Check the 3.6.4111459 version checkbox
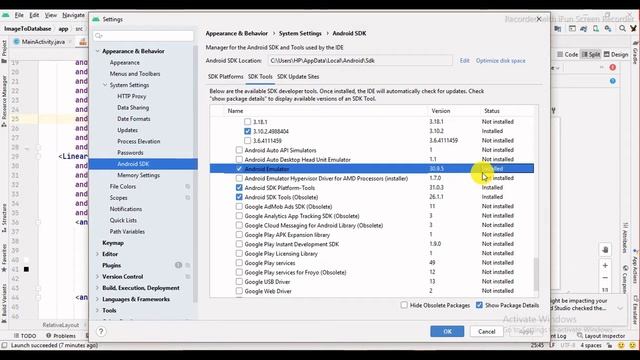Image resolution: width=640 pixels, height=360 pixels. tap(247, 140)
